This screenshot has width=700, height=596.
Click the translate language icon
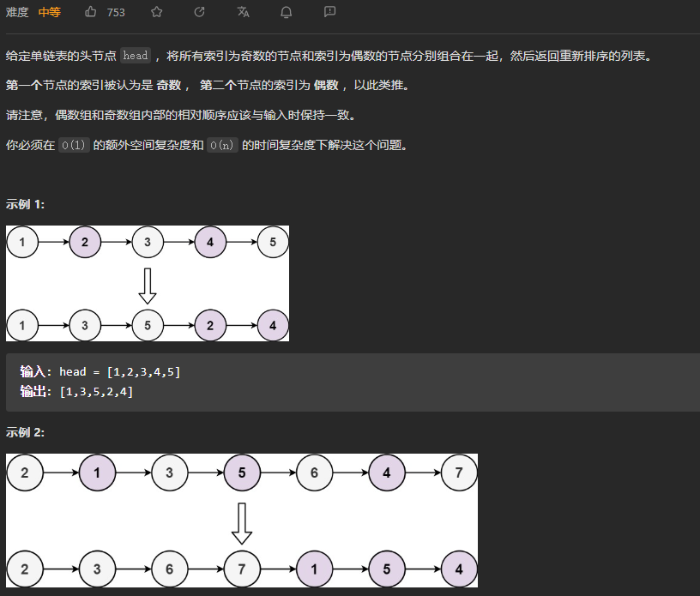tap(243, 12)
